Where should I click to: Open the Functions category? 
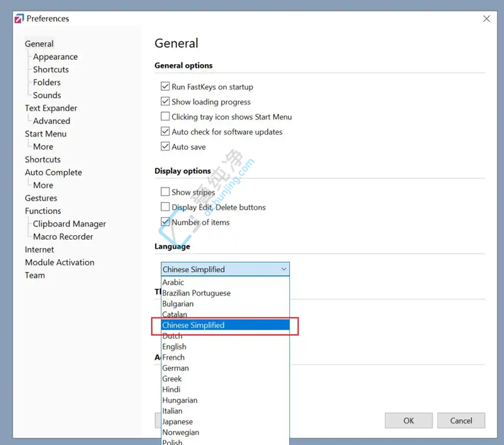tap(43, 211)
